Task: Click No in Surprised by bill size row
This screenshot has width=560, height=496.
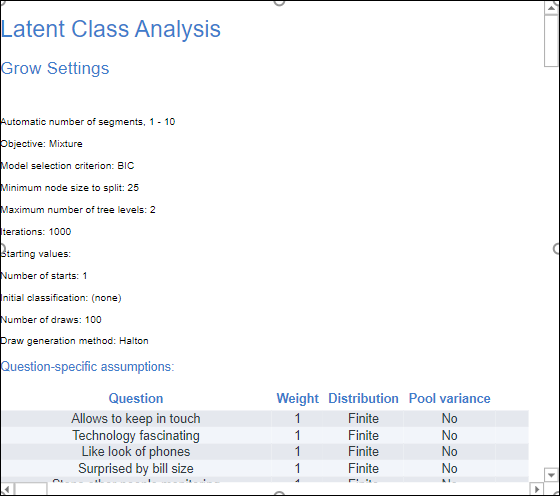Action: click(449, 469)
